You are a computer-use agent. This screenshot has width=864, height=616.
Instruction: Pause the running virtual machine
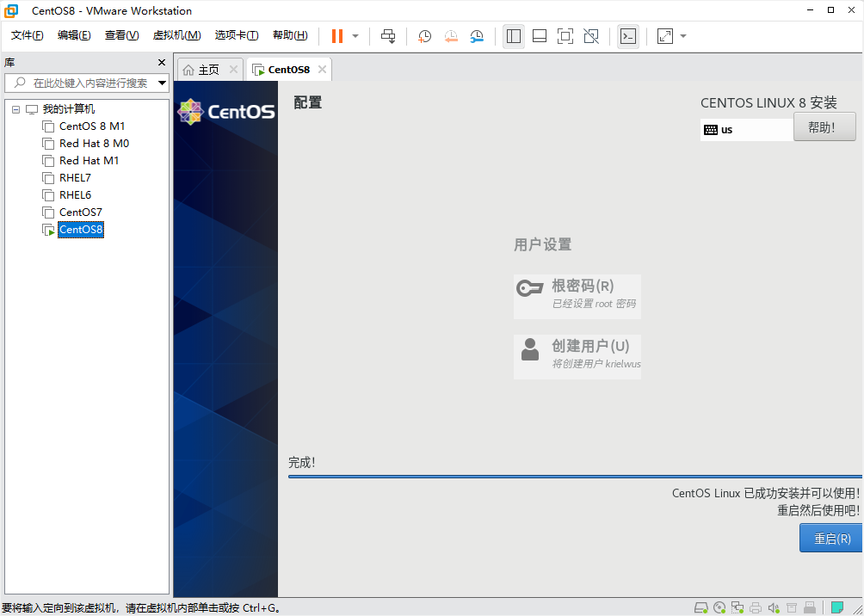pyautogui.click(x=337, y=36)
